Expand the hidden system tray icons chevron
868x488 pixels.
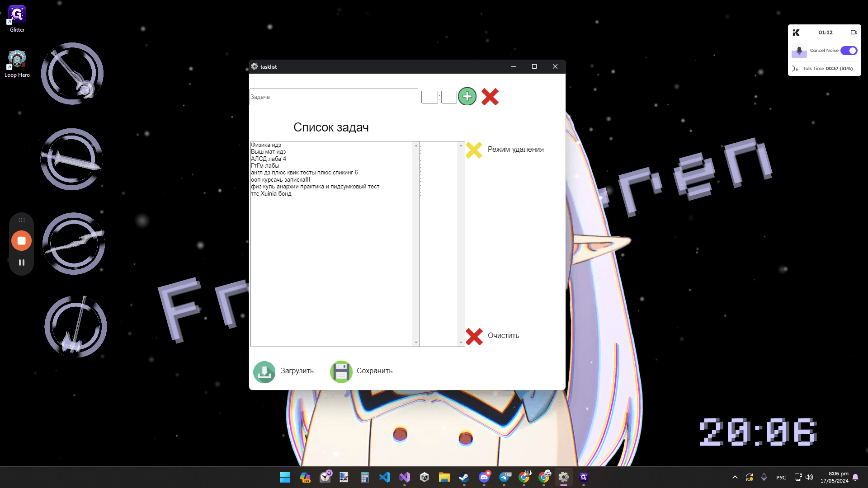click(735, 477)
